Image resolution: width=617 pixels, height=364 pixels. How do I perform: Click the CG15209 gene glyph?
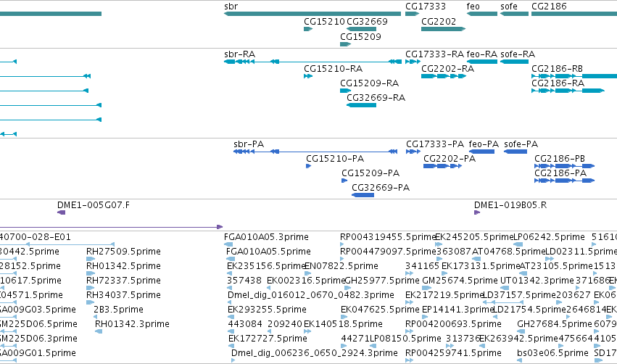pos(346,44)
